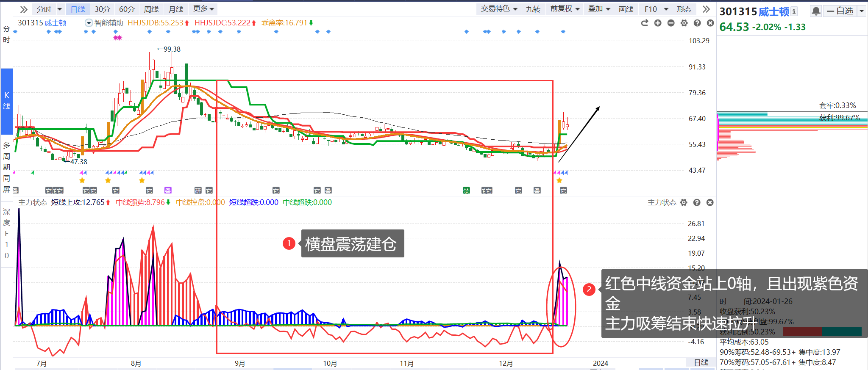Switch to 30分 period tab
Screen dimensions: 868x370
[x=102, y=9]
